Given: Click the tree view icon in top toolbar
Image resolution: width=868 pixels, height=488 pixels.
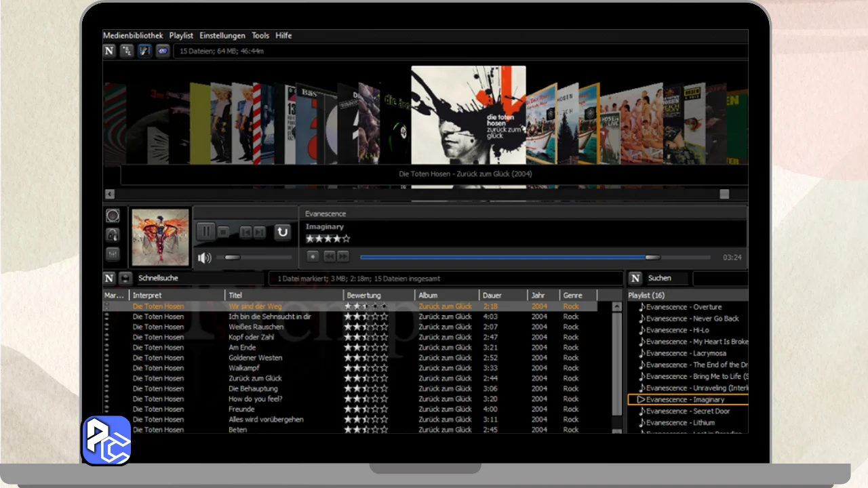Looking at the screenshot, I should coord(127,51).
